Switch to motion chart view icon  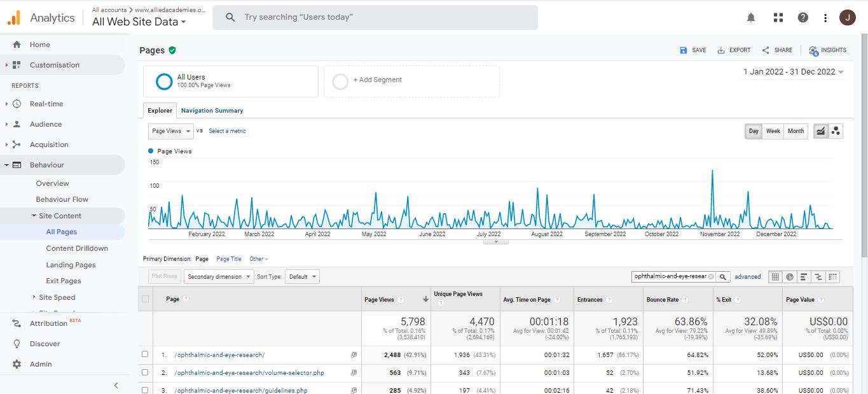(x=836, y=131)
